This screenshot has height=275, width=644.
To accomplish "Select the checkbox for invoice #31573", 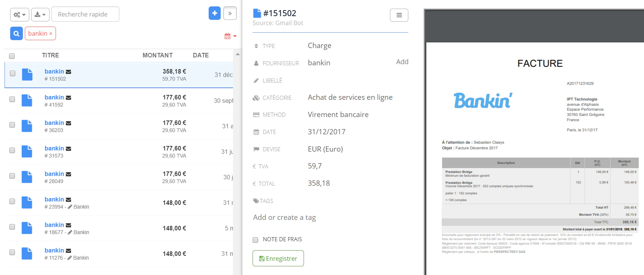I will 12,150.
